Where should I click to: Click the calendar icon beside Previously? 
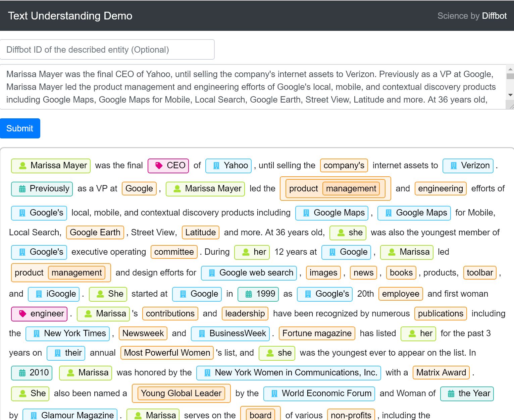click(x=22, y=189)
